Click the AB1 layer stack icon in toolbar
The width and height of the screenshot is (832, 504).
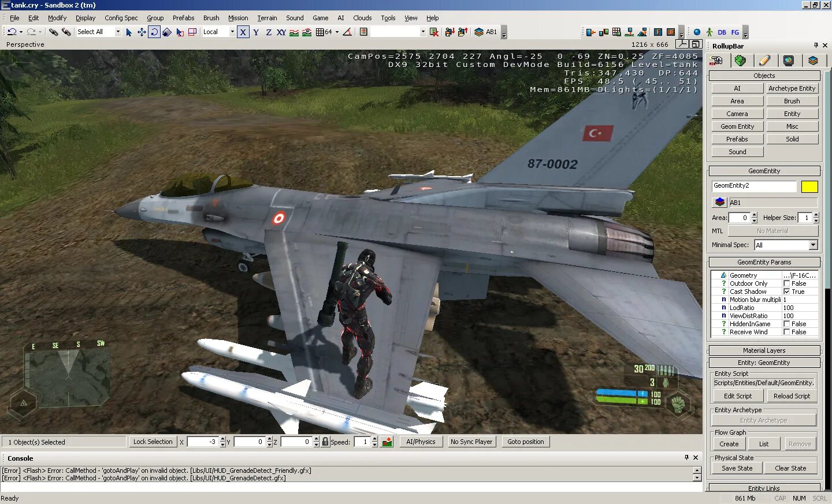tap(479, 32)
